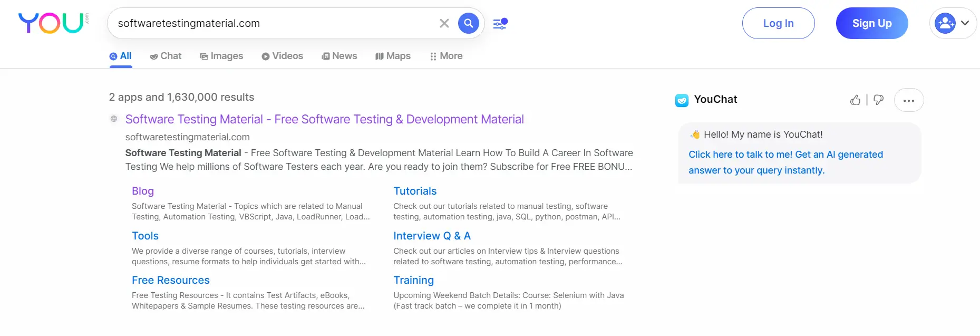Click the globe favicon beside first result

click(x=114, y=119)
